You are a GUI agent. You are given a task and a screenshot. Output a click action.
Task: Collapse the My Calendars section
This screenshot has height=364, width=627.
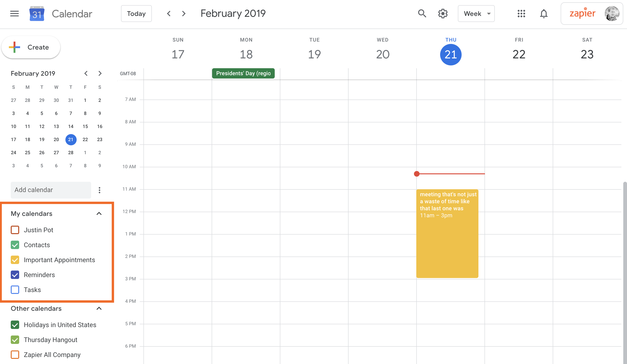point(98,213)
